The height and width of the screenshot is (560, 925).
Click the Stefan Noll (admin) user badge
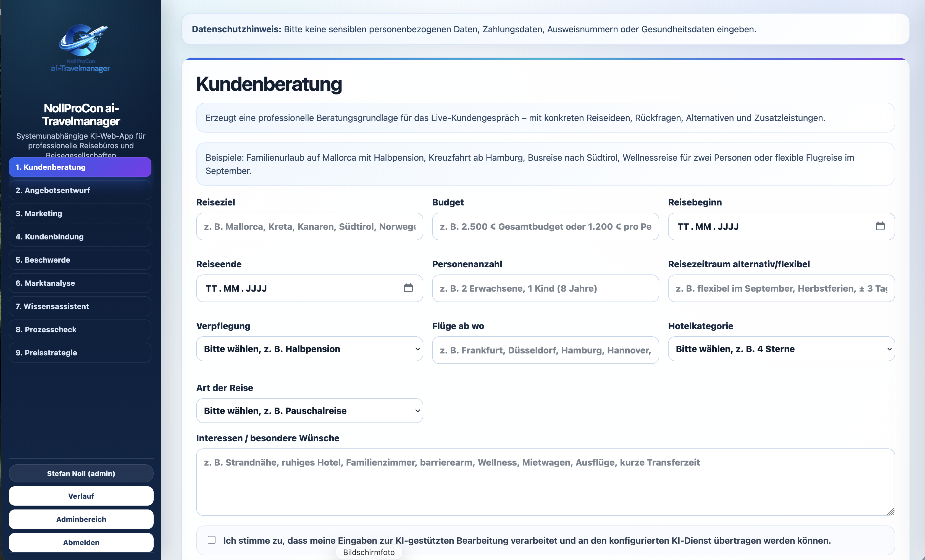(x=81, y=473)
